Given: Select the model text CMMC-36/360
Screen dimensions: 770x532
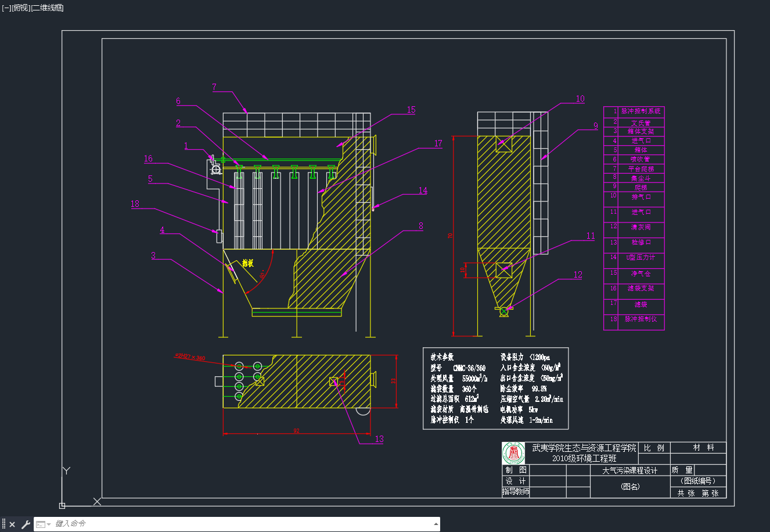Looking at the screenshot, I should [x=469, y=368].
